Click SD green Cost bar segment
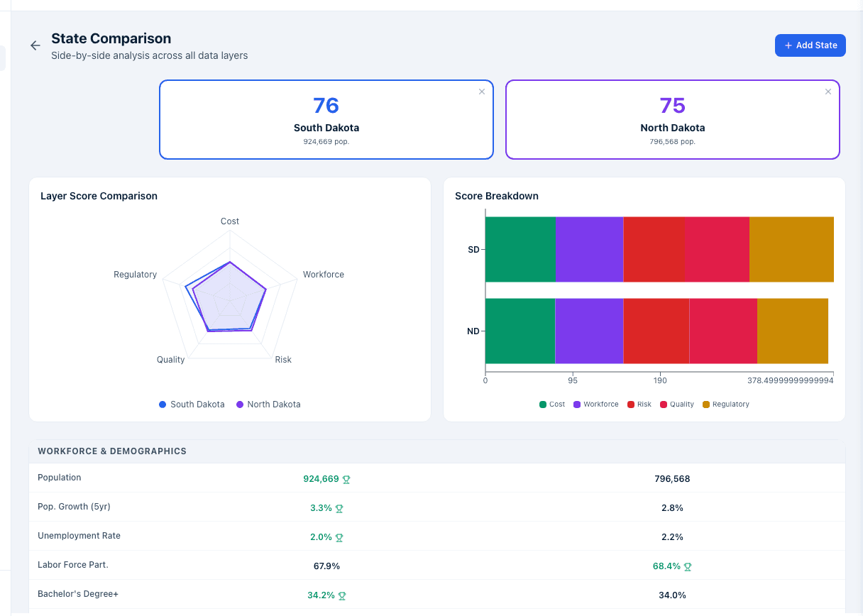 coord(520,250)
